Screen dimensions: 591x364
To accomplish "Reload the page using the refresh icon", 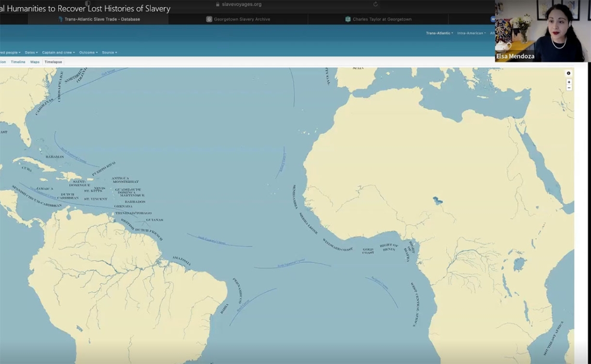I will click(x=376, y=4).
